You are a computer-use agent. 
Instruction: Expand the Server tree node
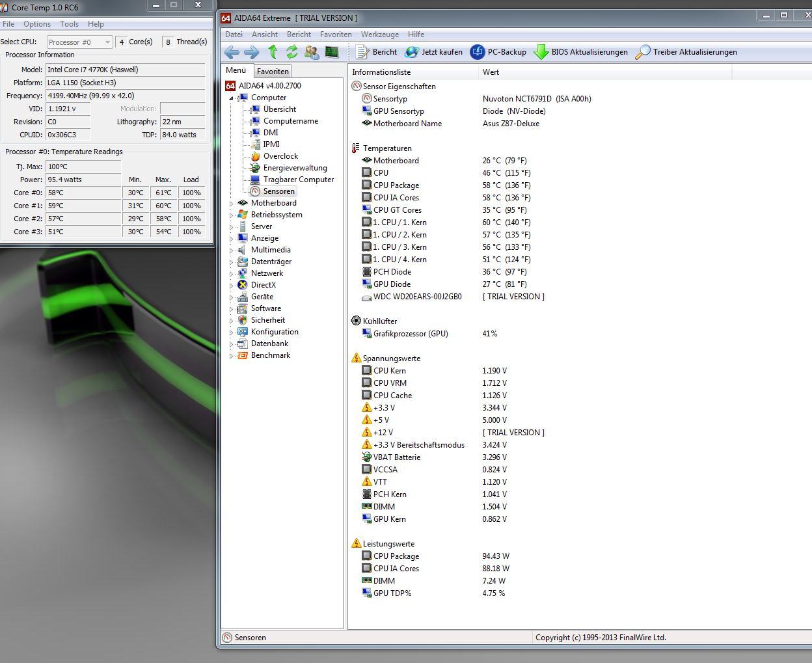[231, 226]
